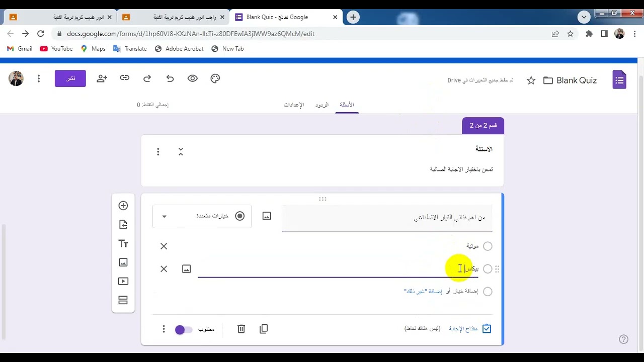Toggle the required (مطلوب) switch
Image resolution: width=644 pixels, height=362 pixels.
click(x=184, y=330)
